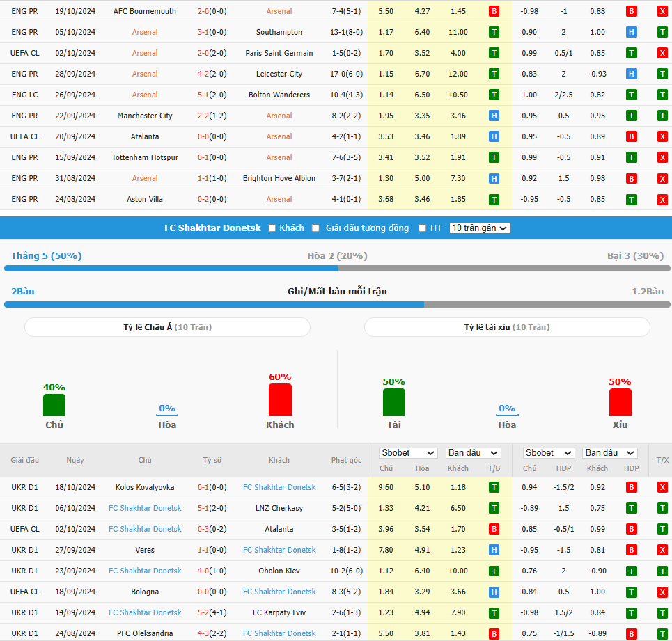Click Ngày column header
Image resolution: width=672 pixels, height=641 pixels.
[x=75, y=460]
